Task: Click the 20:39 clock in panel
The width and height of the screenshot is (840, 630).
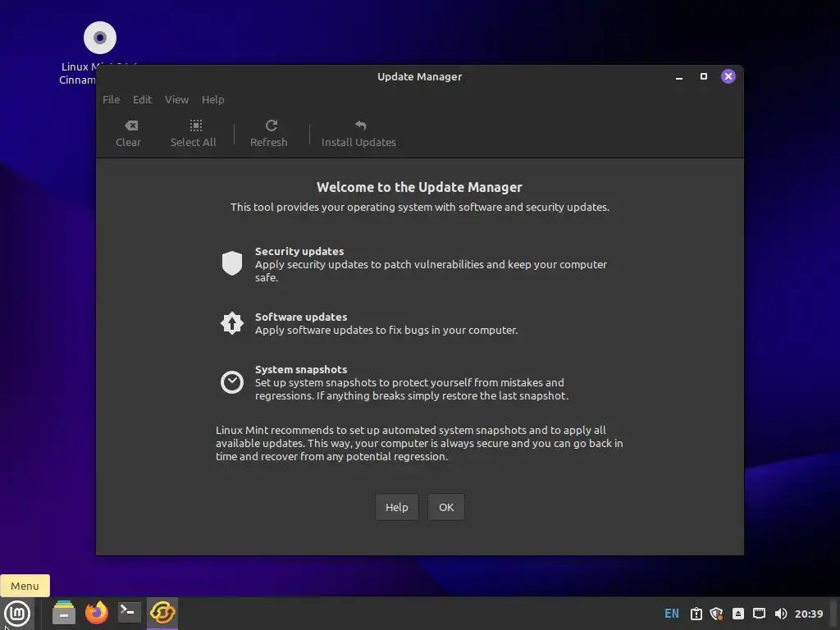Action: (x=808, y=614)
